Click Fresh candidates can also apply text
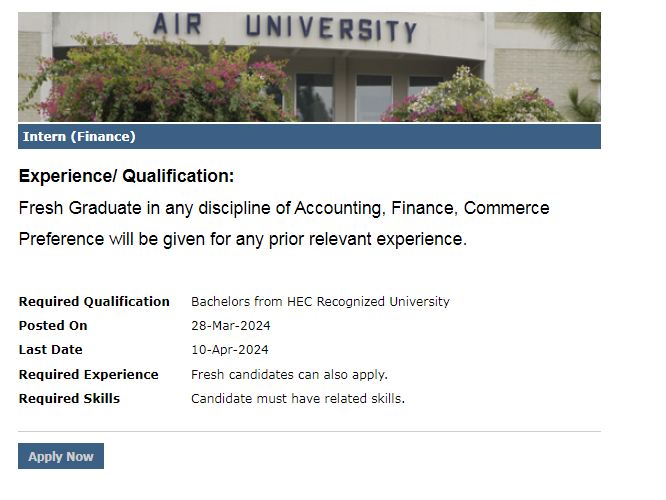 click(289, 374)
